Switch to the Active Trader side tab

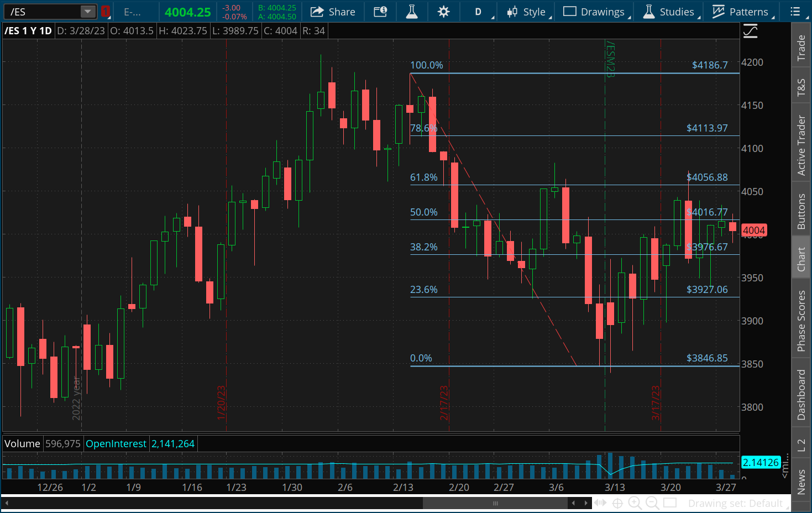801,145
